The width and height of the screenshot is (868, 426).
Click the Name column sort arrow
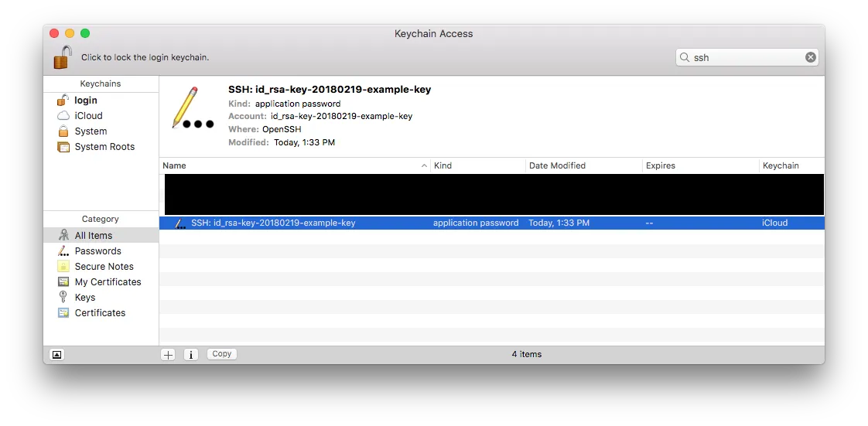pyautogui.click(x=424, y=165)
